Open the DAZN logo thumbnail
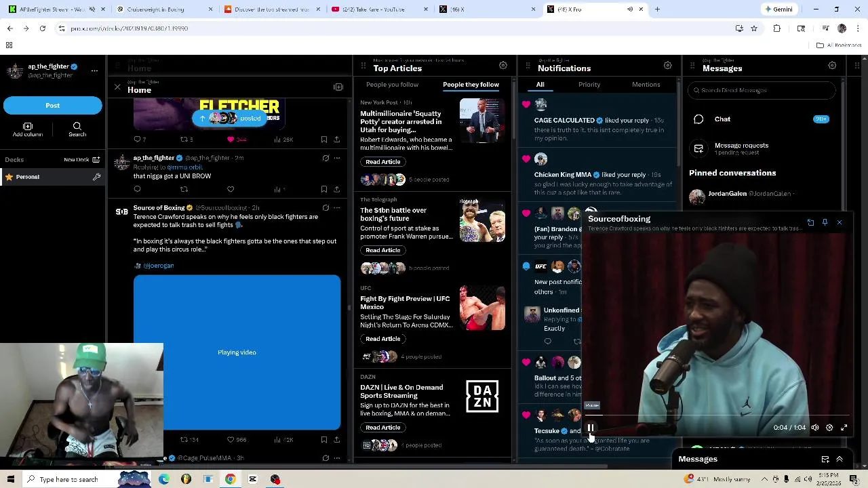This screenshot has width=868, height=488. coord(482,397)
